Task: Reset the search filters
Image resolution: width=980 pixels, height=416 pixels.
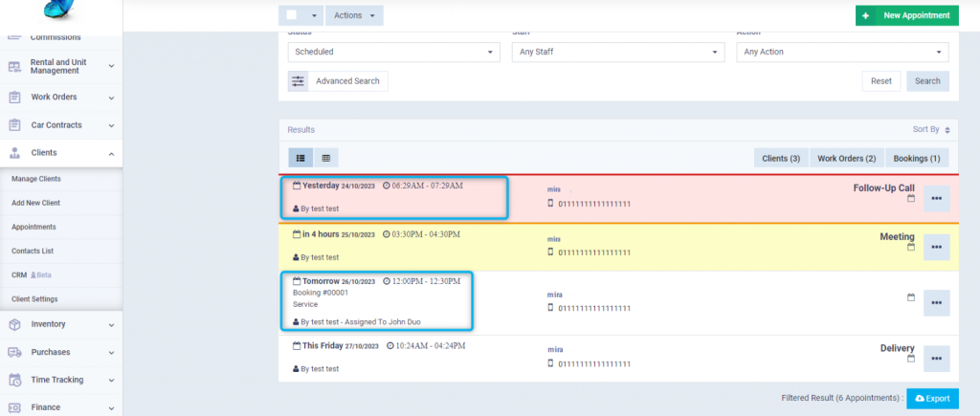Action: click(x=881, y=81)
